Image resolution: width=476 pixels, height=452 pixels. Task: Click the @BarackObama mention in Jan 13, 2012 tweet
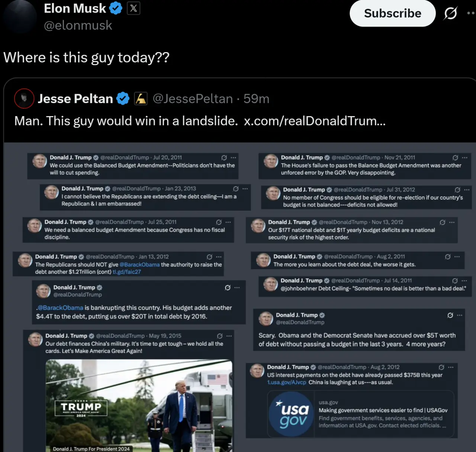tap(139, 265)
